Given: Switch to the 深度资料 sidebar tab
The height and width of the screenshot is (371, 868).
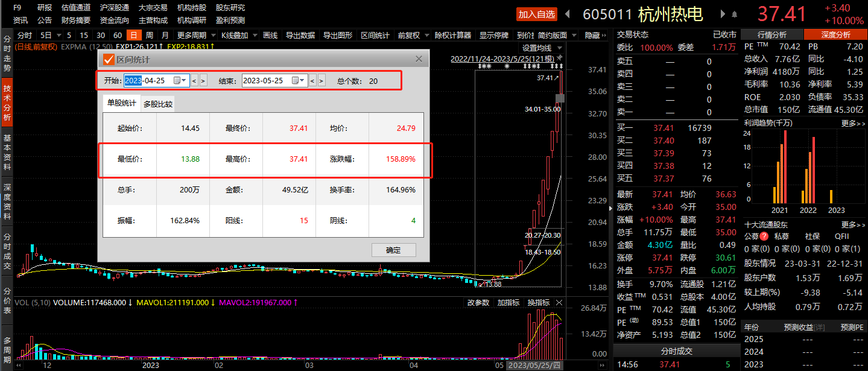Looking at the screenshot, I should 7,202.
